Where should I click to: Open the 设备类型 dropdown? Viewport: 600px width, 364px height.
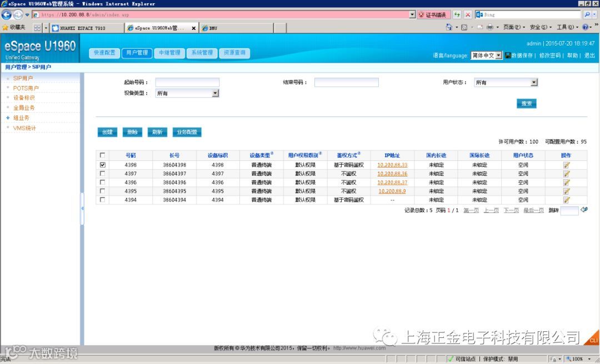tap(187, 93)
